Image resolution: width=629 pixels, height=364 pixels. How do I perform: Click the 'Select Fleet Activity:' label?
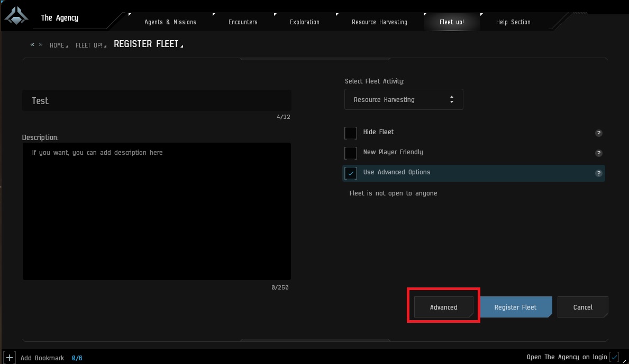click(375, 81)
